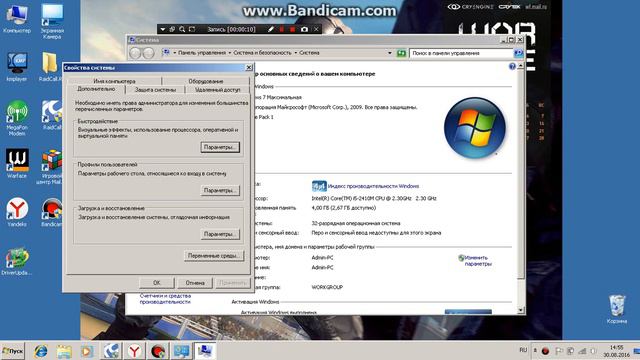
Task: Click the Bandicam magnifier icon
Action: (x=182, y=29)
